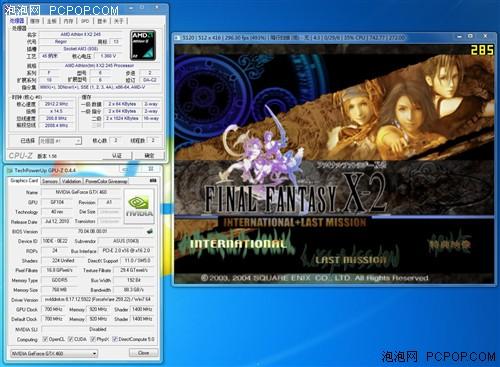
Task: Switch to the 缓存 tab in CPU-Z
Action: pos(35,21)
